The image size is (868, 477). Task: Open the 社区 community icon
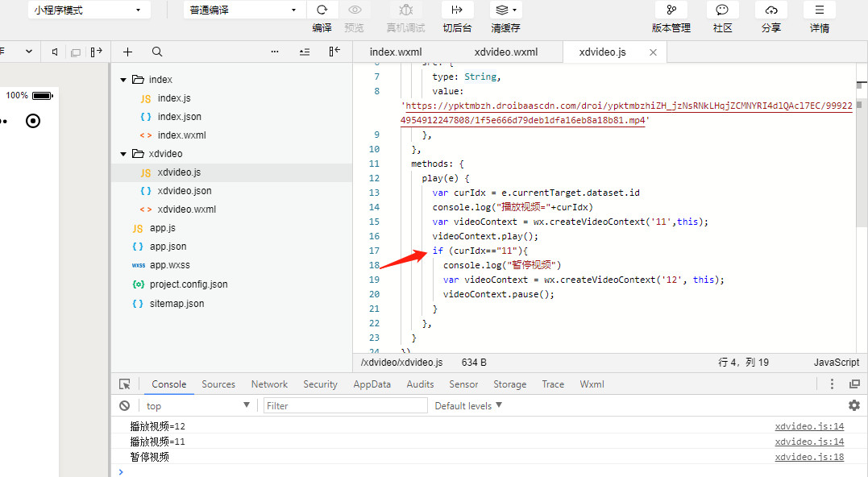pyautogui.click(x=722, y=10)
